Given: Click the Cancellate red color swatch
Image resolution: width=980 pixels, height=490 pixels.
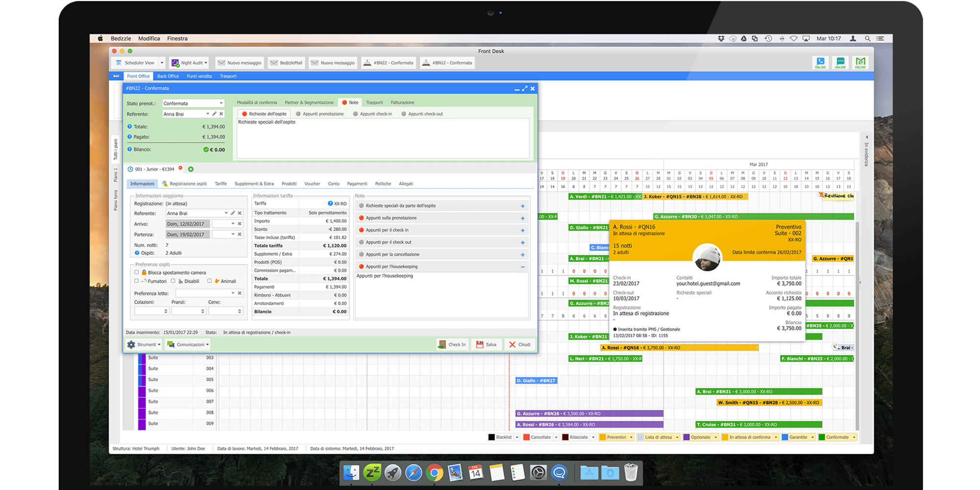Looking at the screenshot, I should tap(526, 437).
